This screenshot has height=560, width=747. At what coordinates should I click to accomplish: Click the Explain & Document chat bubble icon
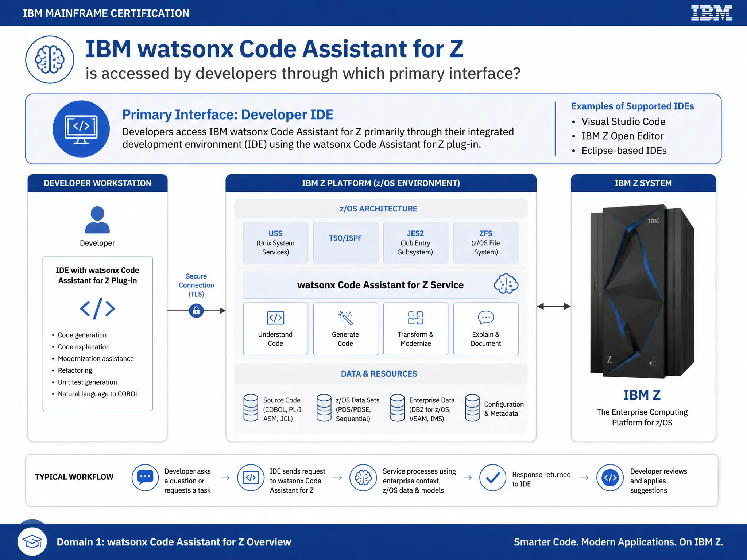(x=486, y=318)
